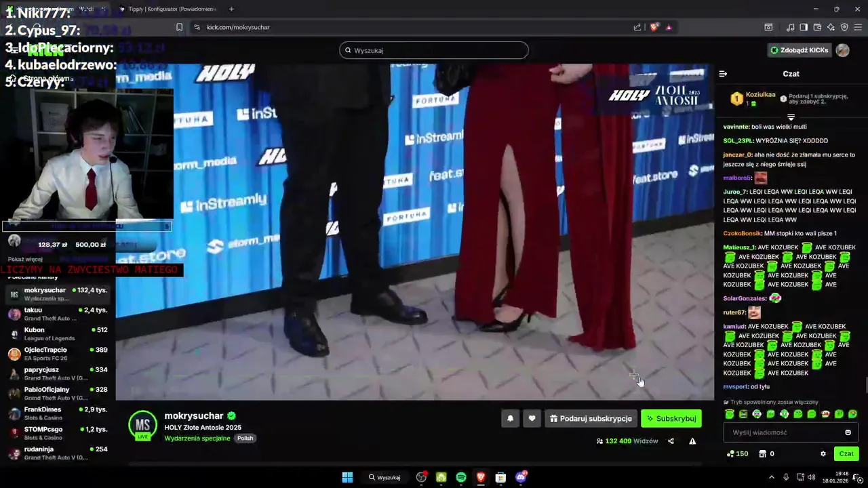Click username CzokoBonsik in chat
The width and height of the screenshot is (868, 488).
point(743,233)
